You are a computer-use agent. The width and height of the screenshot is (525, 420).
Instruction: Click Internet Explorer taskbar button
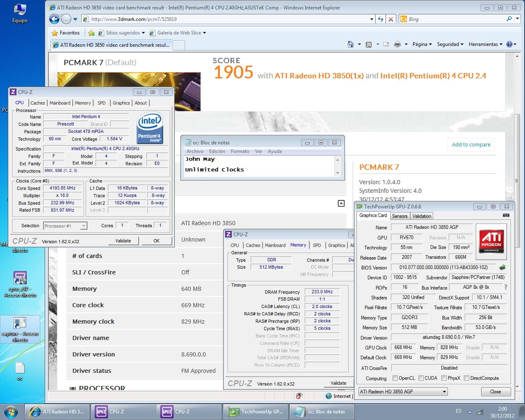[x=57, y=412]
